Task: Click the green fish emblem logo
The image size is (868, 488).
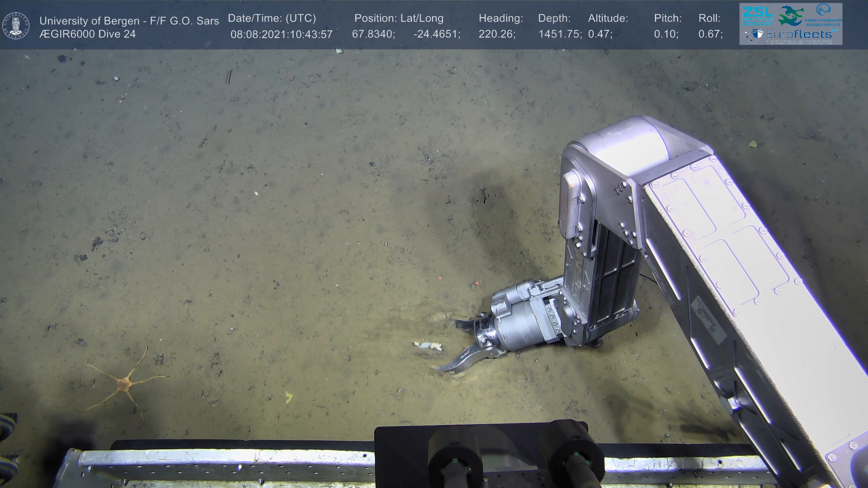Action: [x=791, y=15]
